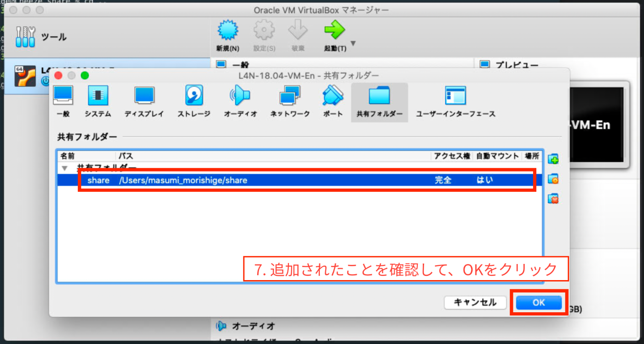Open the 一般 settings tab in the dialog
Image resolution: width=644 pixels, height=344 pixels.
(63, 102)
